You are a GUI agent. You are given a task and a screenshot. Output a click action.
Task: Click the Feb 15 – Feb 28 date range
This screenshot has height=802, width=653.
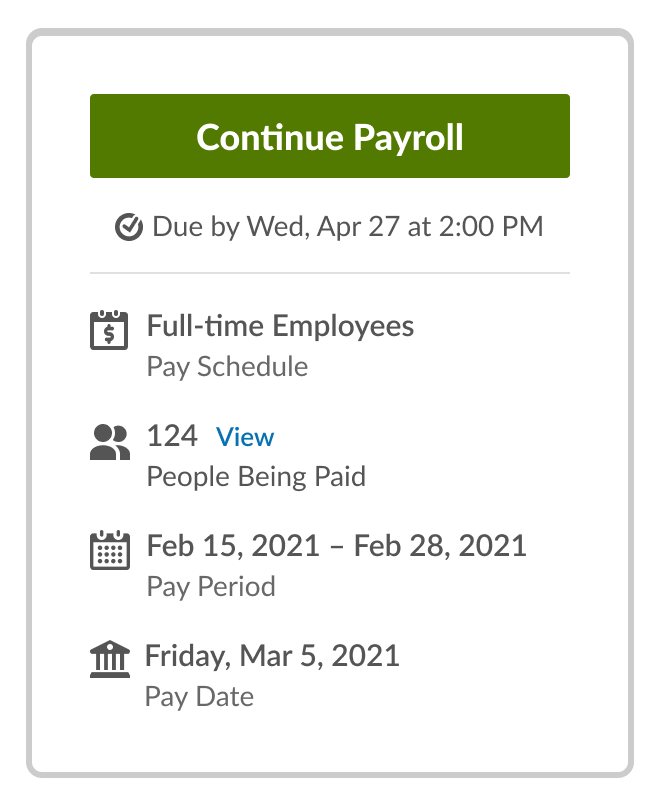click(x=336, y=546)
